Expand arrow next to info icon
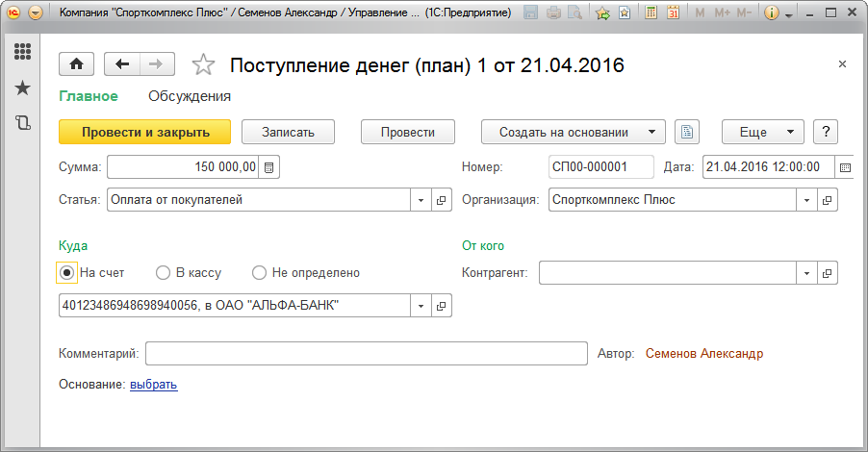 tap(788, 13)
